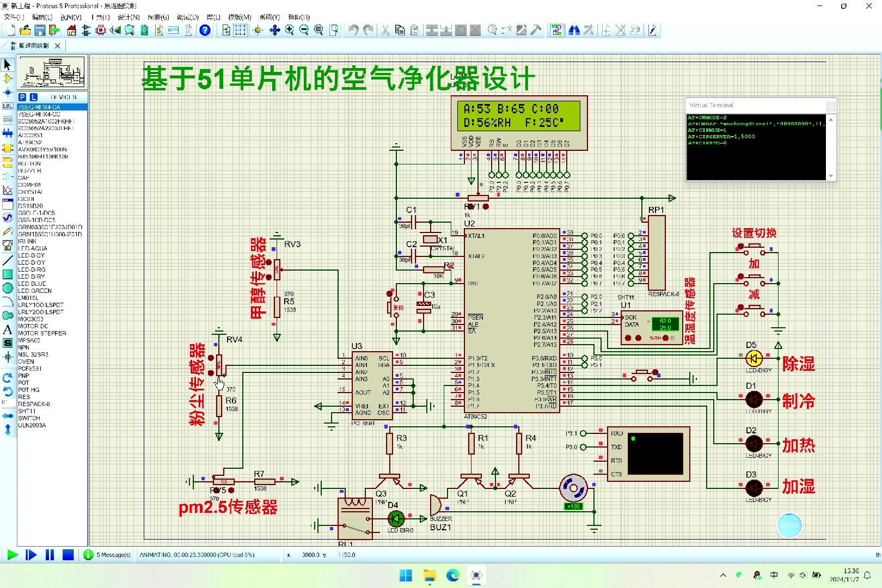
Task: Click the Y-Mirror vertical flip icon
Action: click(x=7, y=429)
